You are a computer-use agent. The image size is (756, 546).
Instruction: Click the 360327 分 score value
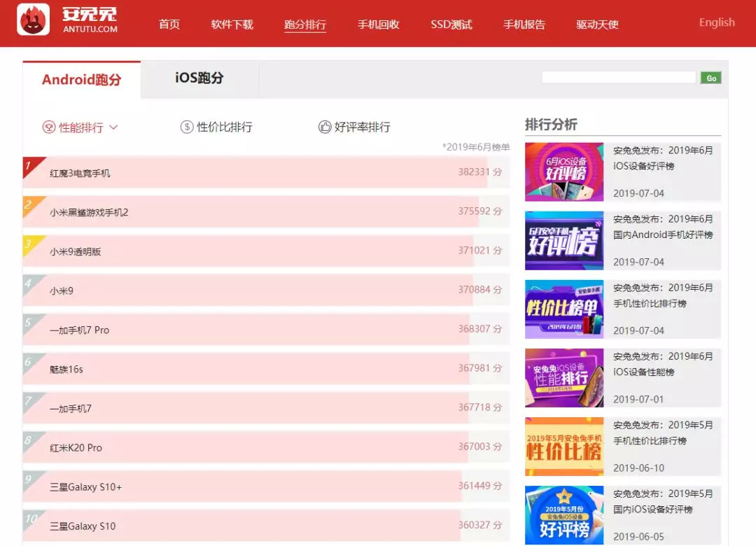(x=479, y=525)
